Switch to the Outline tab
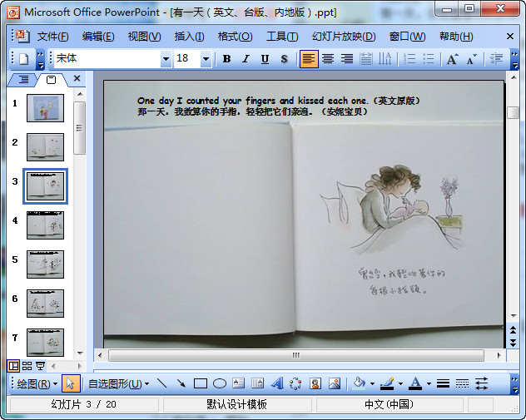Screen dimensions: 526x420 click(23, 80)
